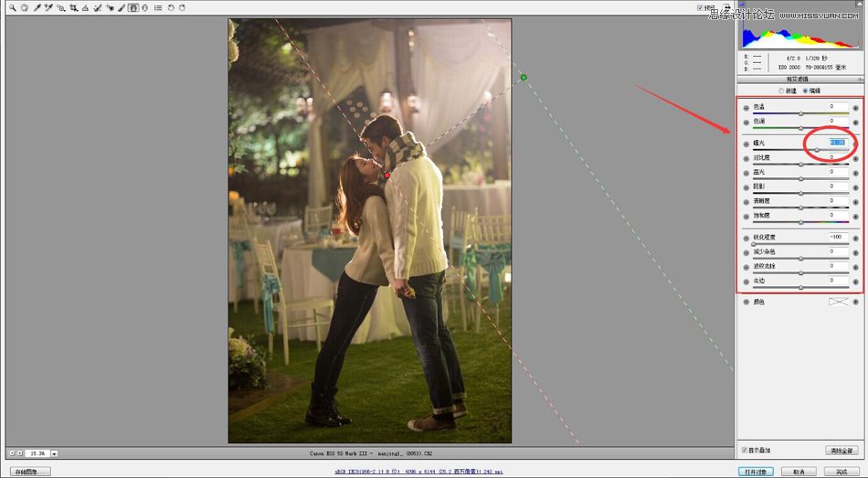The width and height of the screenshot is (868, 478).
Task: Open the gradient filter panel menu
Action: click(x=861, y=80)
